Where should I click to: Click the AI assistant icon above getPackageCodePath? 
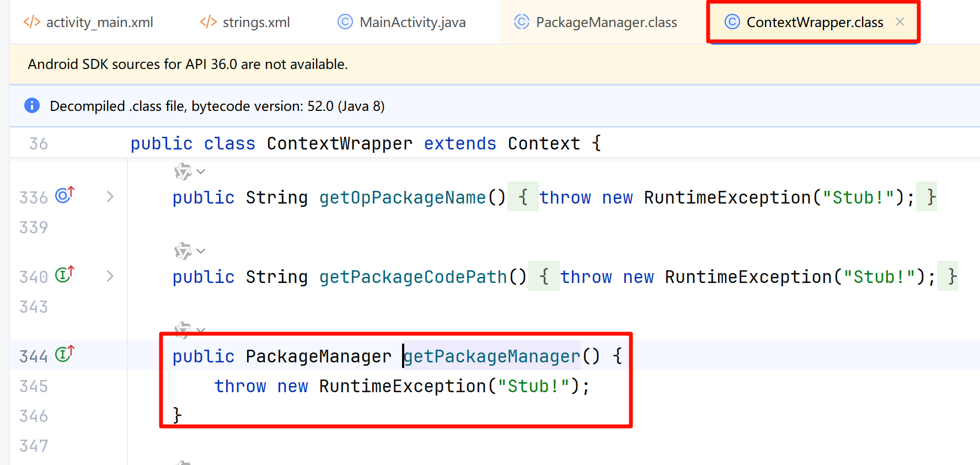pos(183,251)
